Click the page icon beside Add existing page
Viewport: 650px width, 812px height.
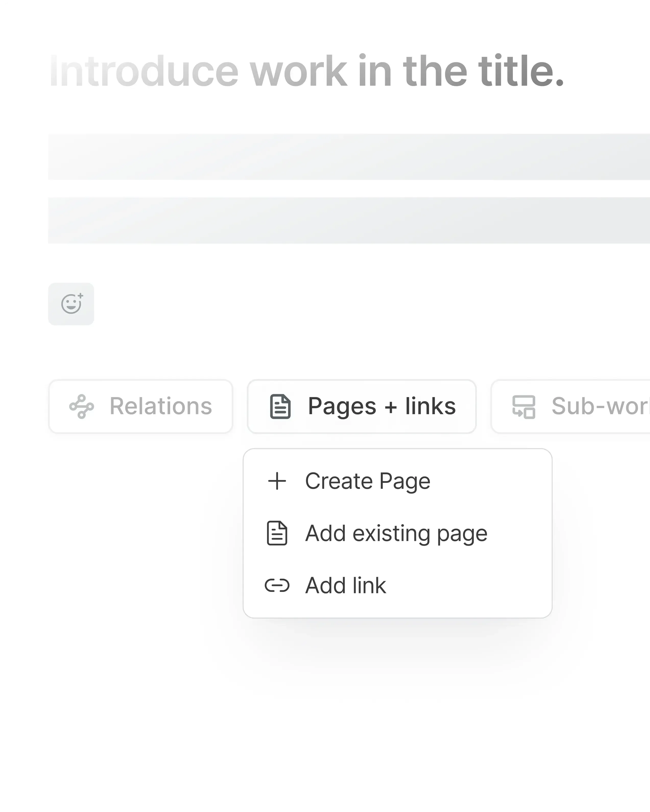277,533
